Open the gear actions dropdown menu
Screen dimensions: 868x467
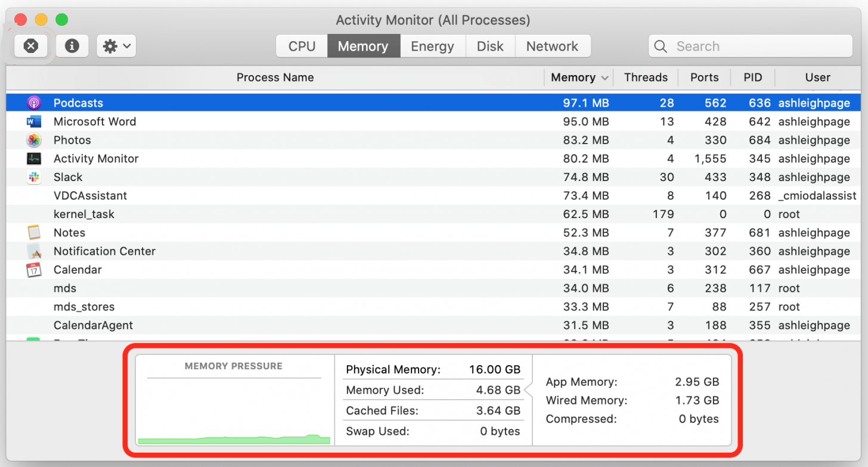pos(116,46)
